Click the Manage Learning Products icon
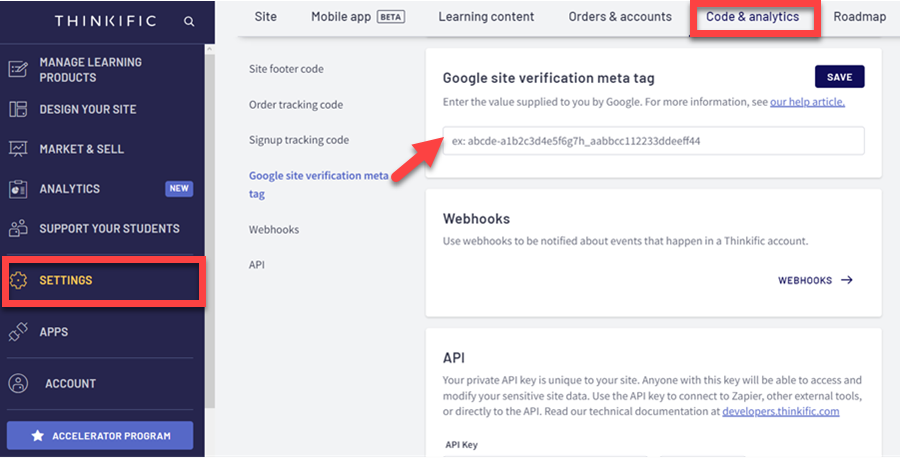This screenshot has width=900, height=458. click(17, 69)
